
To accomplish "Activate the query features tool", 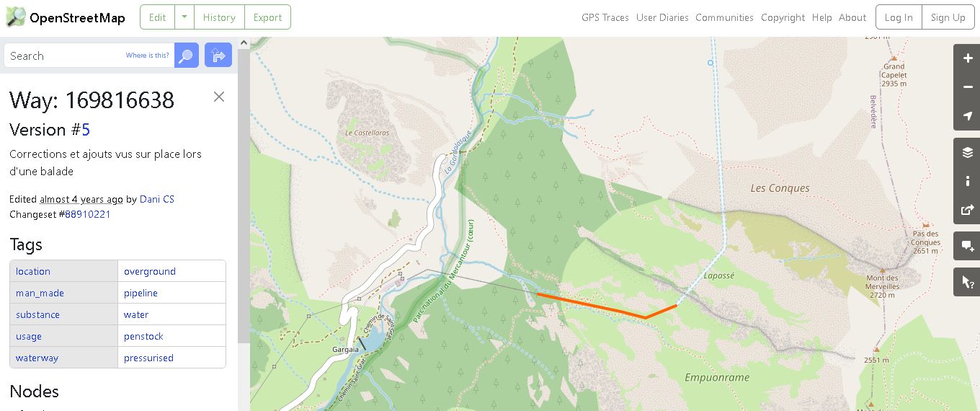I will [x=967, y=282].
